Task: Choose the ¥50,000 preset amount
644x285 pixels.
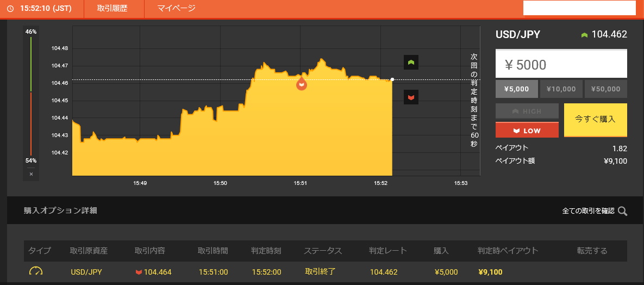Action: pos(605,89)
